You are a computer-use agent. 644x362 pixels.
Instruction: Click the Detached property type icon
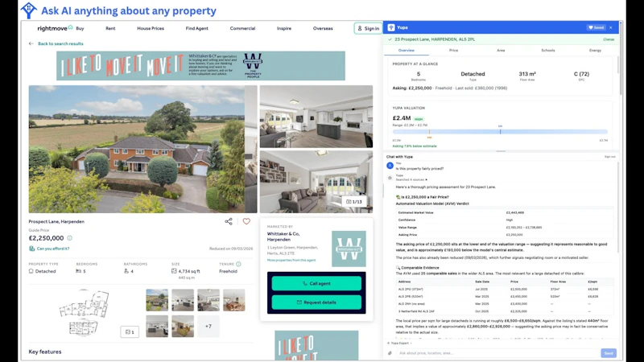coord(31,271)
